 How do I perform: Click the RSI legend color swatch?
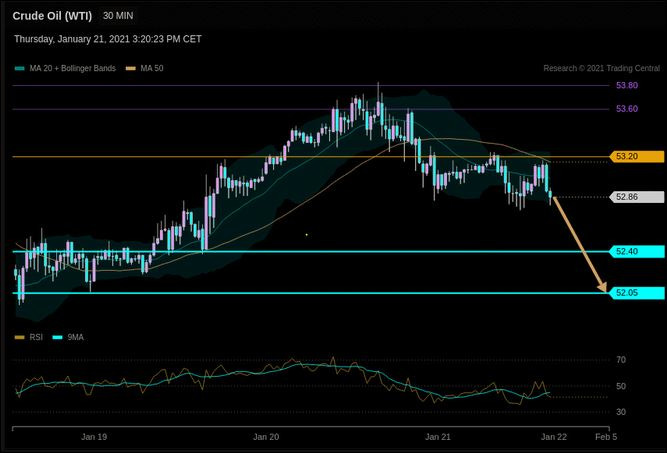click(x=20, y=337)
